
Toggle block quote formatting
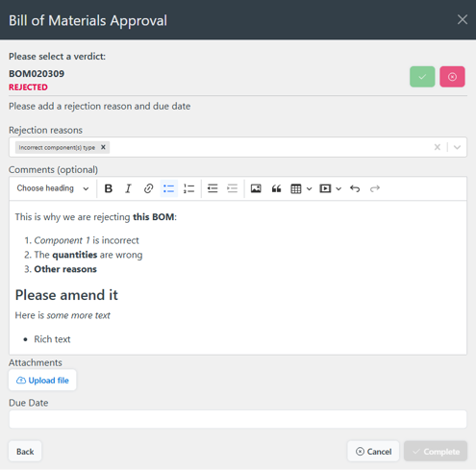pyautogui.click(x=276, y=188)
